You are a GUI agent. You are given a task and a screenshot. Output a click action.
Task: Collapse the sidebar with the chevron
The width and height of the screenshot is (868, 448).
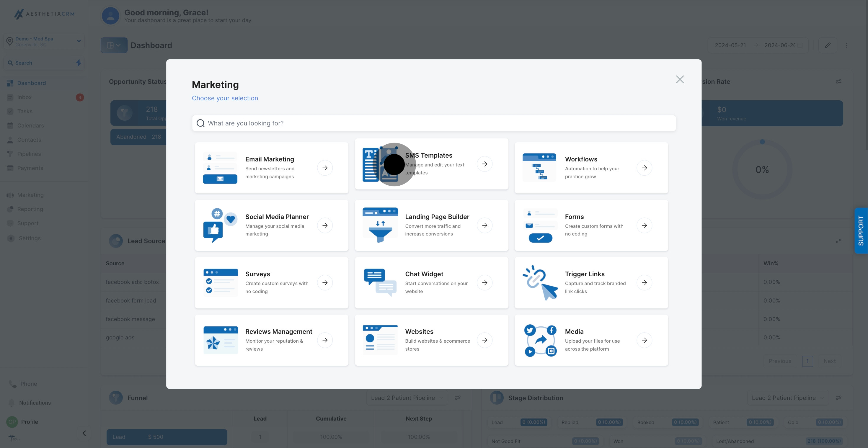pos(84,433)
